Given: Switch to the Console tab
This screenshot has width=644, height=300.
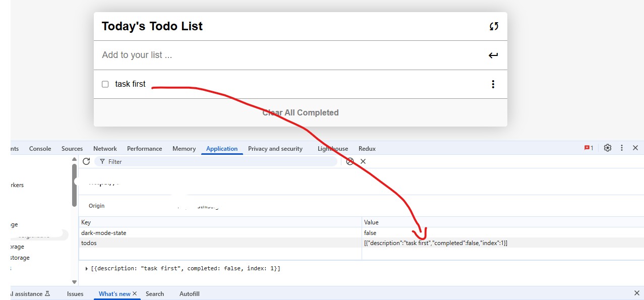Looking at the screenshot, I should pos(40,149).
